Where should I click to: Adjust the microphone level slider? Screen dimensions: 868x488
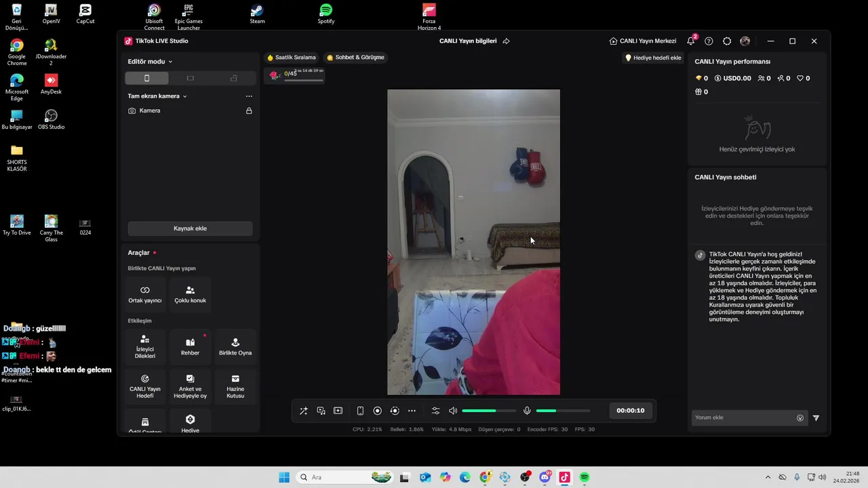point(563,411)
